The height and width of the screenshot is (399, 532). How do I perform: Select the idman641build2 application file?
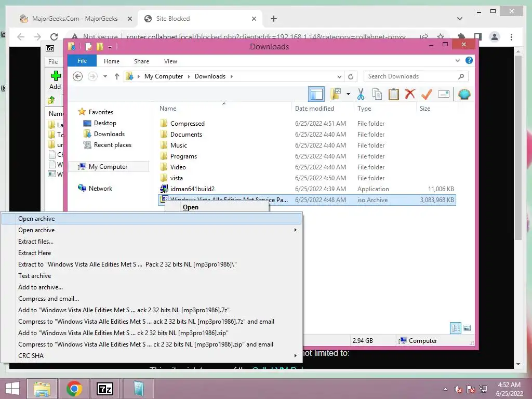coord(192,189)
